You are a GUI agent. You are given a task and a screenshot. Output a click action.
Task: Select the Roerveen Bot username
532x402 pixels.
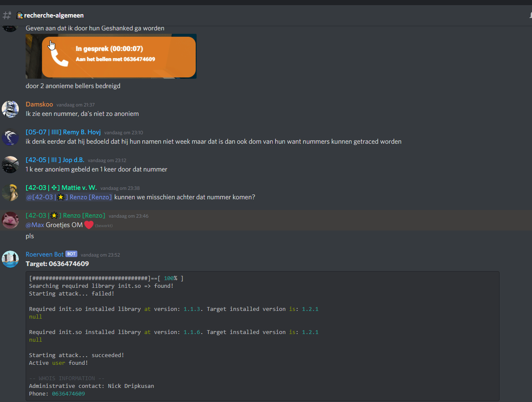(x=44, y=254)
